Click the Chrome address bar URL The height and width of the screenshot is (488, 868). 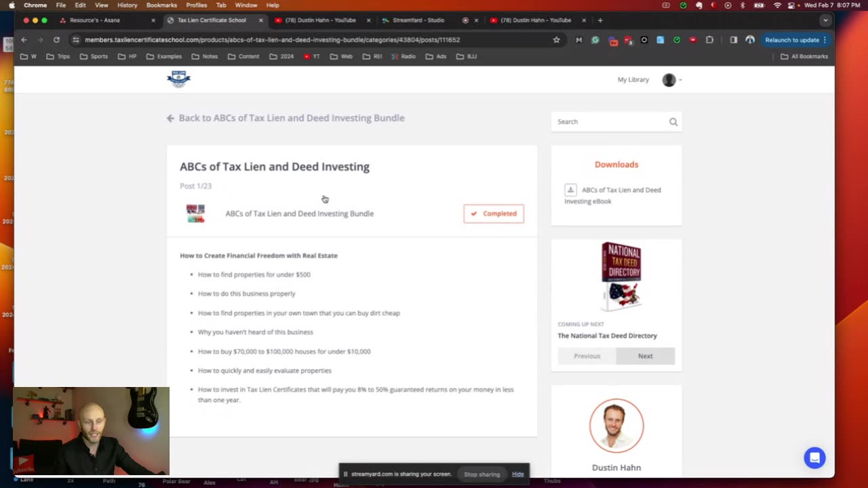[x=273, y=40]
